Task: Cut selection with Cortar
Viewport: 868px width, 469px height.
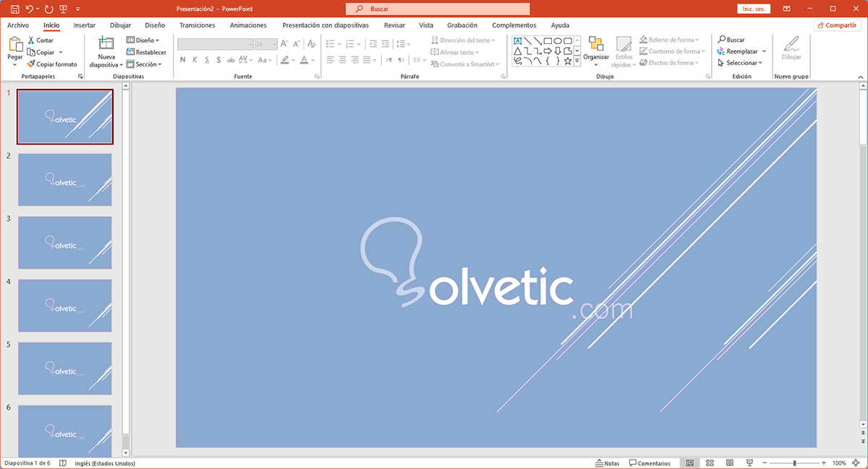Action: (x=41, y=40)
